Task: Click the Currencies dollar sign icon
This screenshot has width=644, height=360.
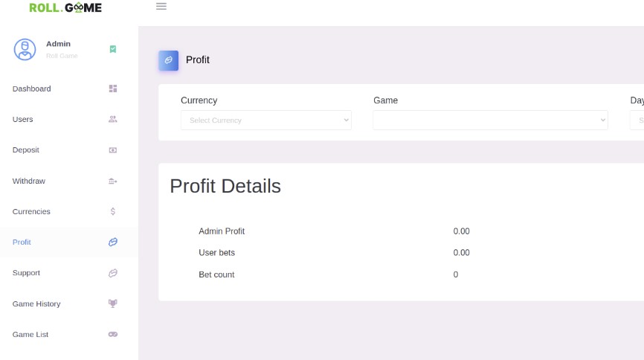Action: (112, 211)
